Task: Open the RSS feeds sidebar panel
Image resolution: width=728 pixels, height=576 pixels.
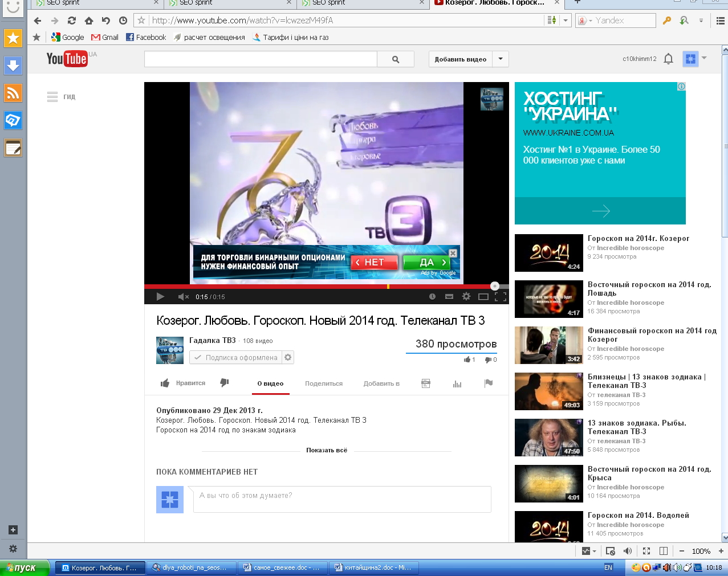Action: click(x=13, y=93)
